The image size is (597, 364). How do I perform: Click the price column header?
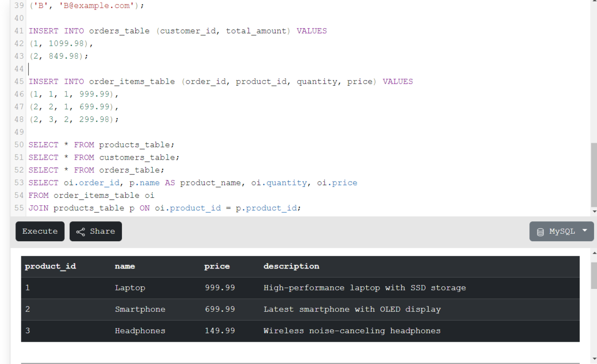pos(217,266)
